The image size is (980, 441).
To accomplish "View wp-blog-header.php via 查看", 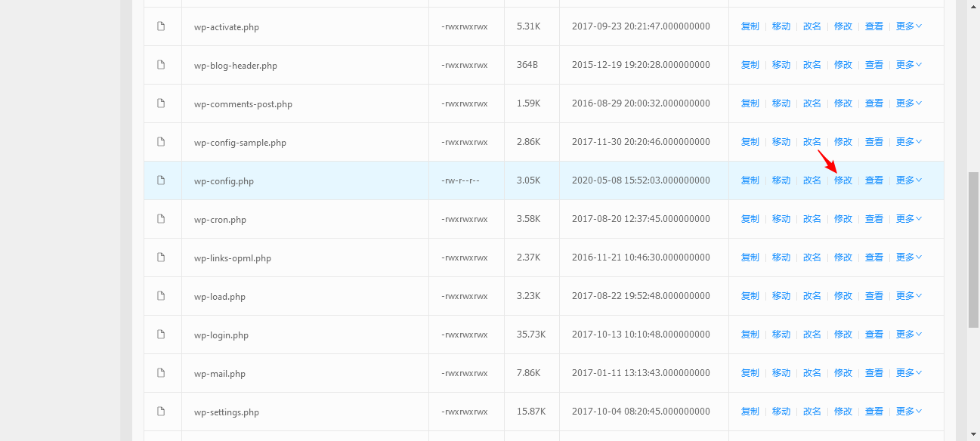I will (874, 65).
